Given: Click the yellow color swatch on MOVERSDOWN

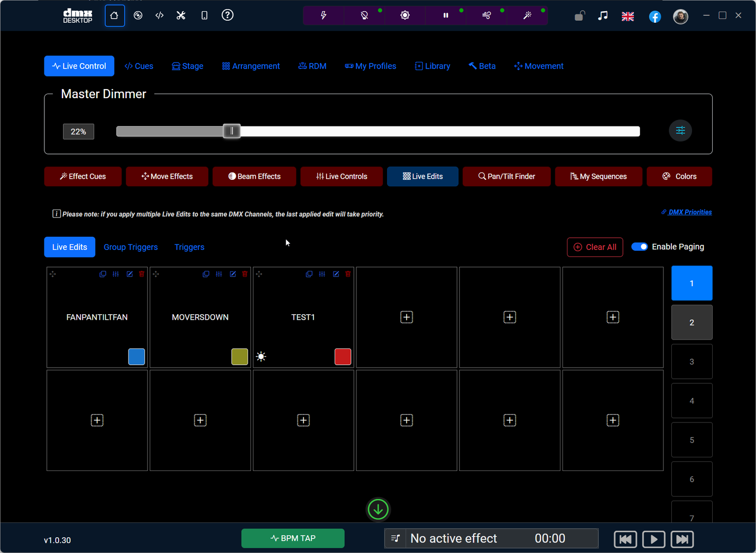Looking at the screenshot, I should coord(239,356).
